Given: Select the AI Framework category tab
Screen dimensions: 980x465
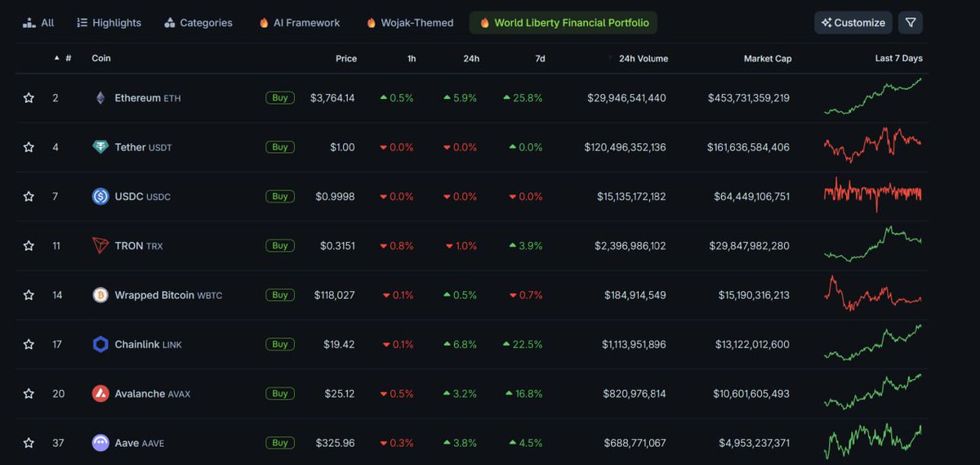Looking at the screenshot, I should point(299,23).
